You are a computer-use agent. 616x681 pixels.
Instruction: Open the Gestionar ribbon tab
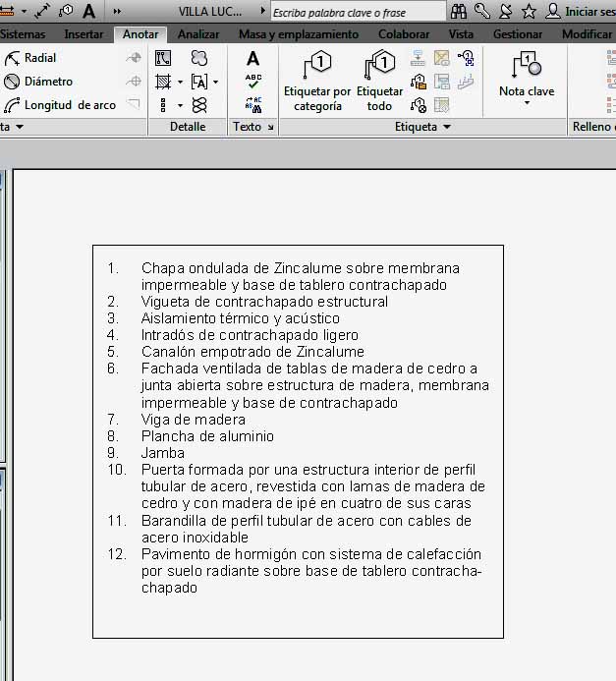pyautogui.click(x=518, y=34)
